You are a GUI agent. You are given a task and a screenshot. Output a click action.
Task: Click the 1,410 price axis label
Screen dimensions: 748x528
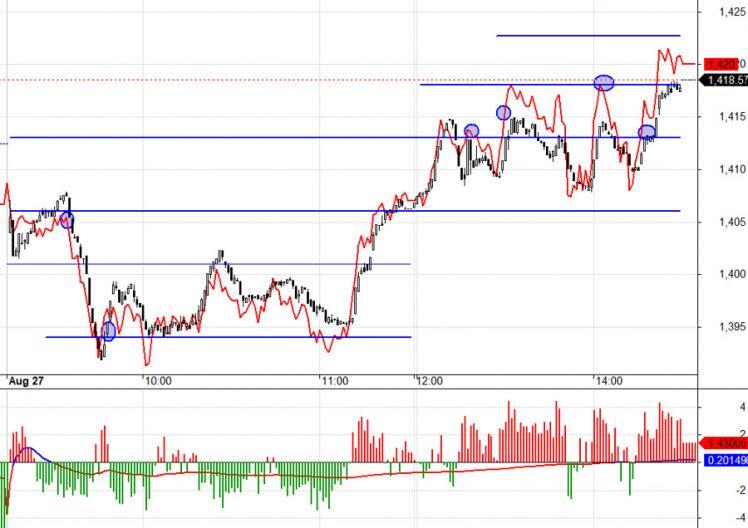[x=732, y=169]
